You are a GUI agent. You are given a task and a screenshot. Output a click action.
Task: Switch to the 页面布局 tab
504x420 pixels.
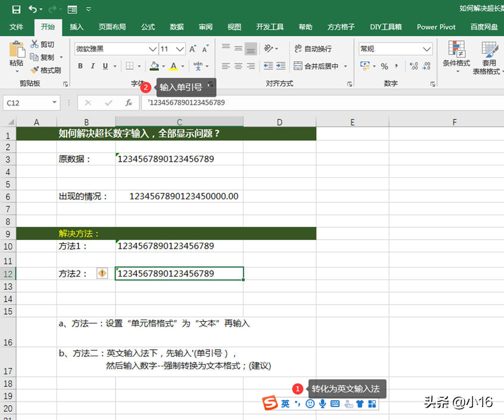112,27
